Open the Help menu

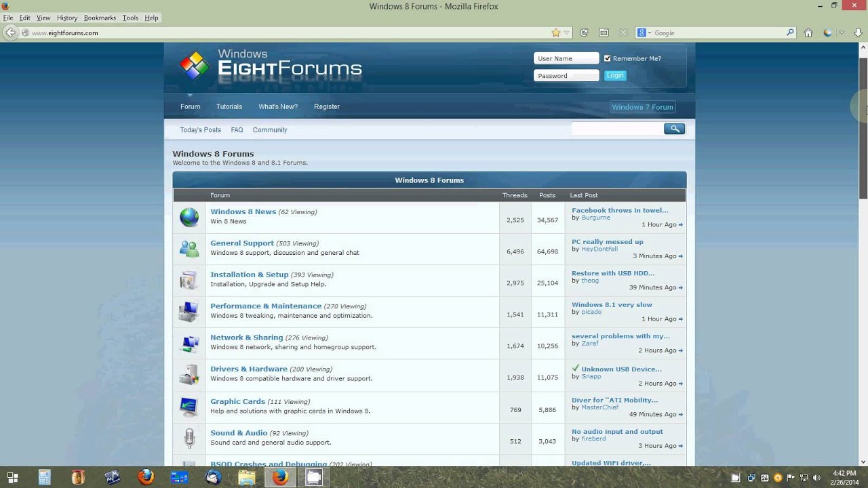click(151, 18)
